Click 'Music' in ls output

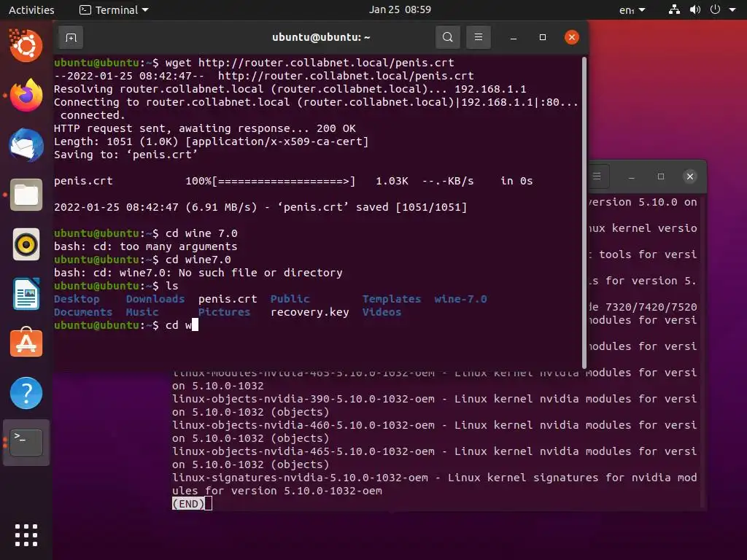pos(142,312)
